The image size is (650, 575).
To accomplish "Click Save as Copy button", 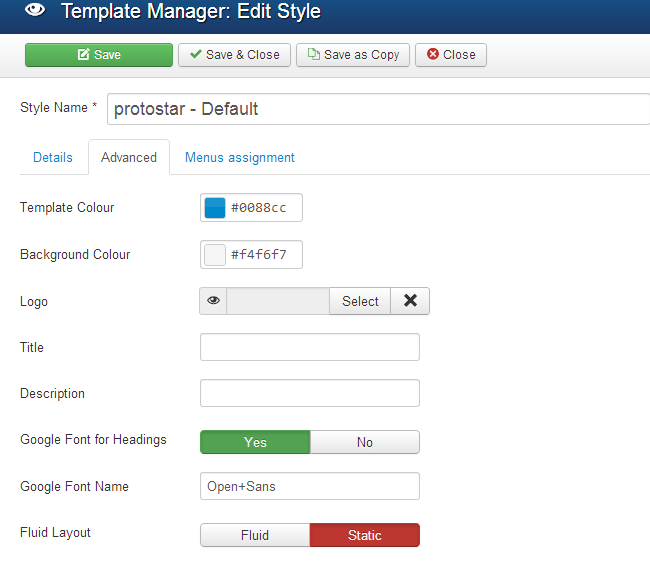I will (353, 55).
